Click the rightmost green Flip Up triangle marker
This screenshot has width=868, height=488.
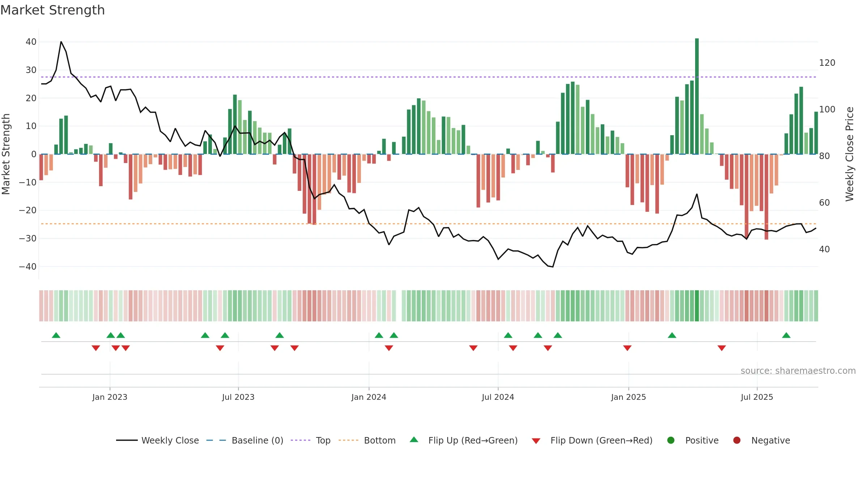tap(786, 335)
